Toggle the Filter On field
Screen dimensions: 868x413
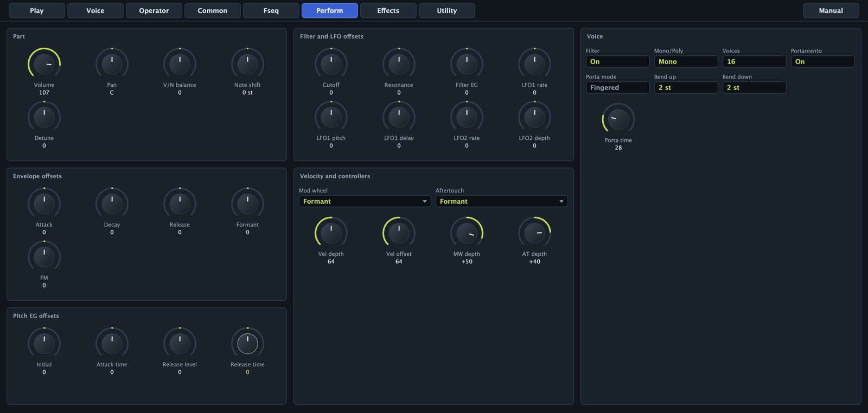tap(617, 62)
